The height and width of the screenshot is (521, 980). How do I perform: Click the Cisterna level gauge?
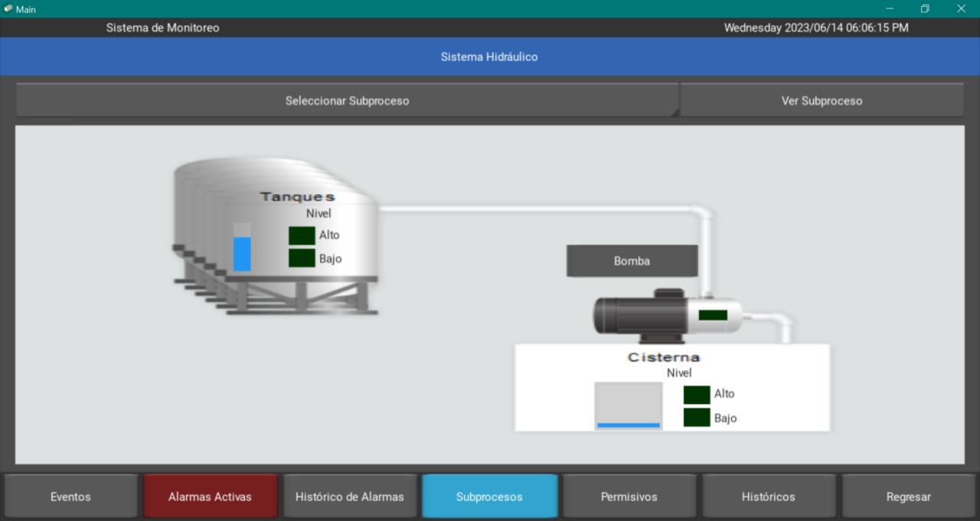coord(629,406)
